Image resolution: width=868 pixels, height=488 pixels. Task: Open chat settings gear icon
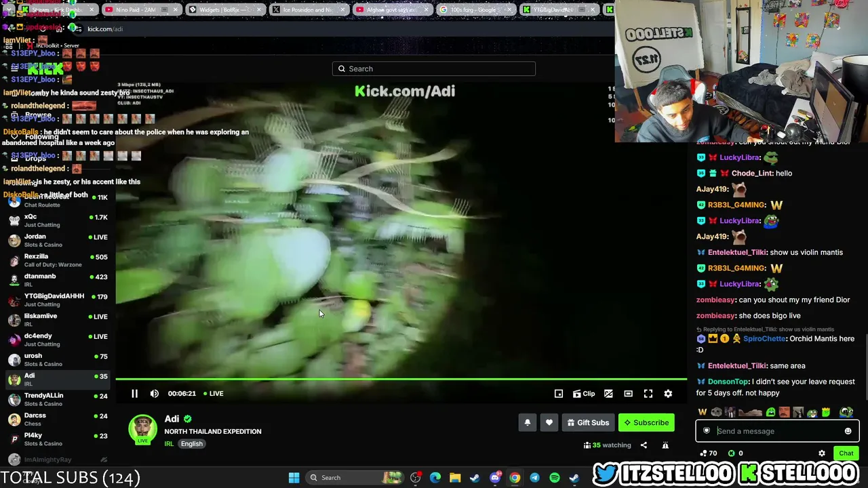click(x=822, y=453)
